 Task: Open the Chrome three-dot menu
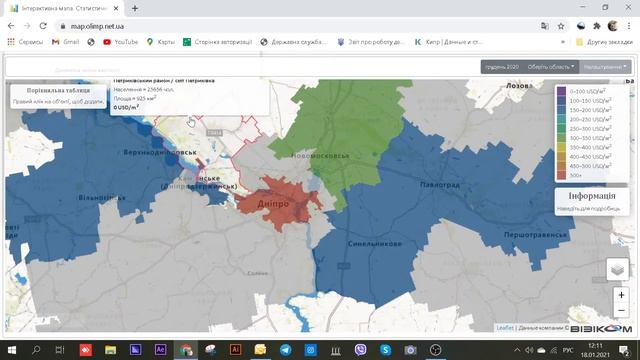tap(629, 26)
